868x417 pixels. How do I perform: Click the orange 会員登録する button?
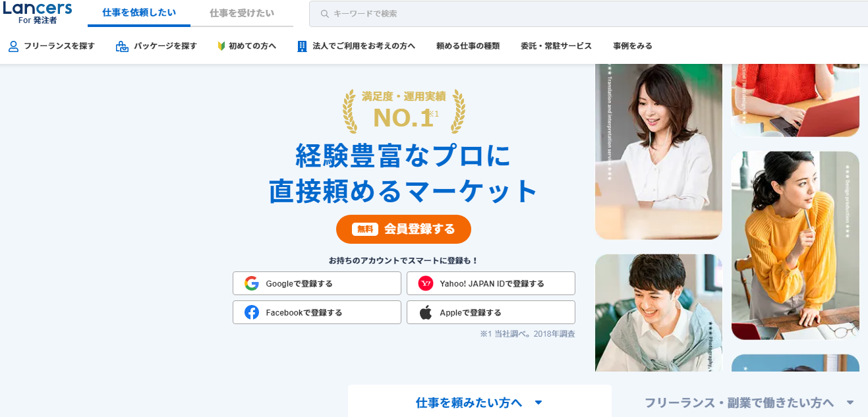click(x=403, y=229)
